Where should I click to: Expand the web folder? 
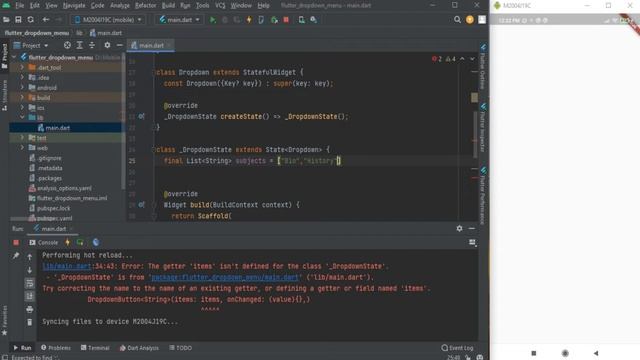coord(22,148)
